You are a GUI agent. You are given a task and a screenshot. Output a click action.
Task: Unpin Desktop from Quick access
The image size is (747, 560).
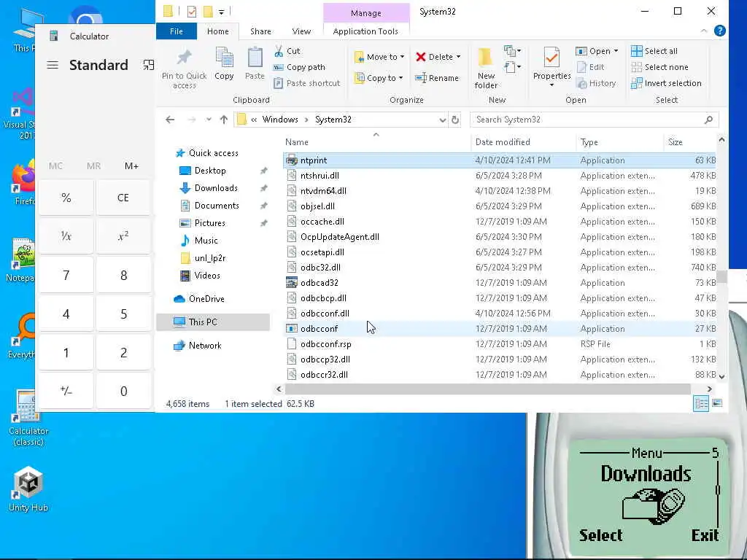[263, 171]
